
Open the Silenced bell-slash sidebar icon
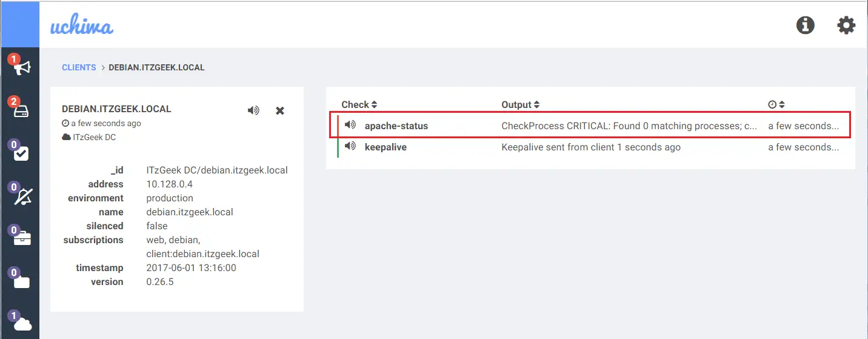pyautogui.click(x=22, y=196)
